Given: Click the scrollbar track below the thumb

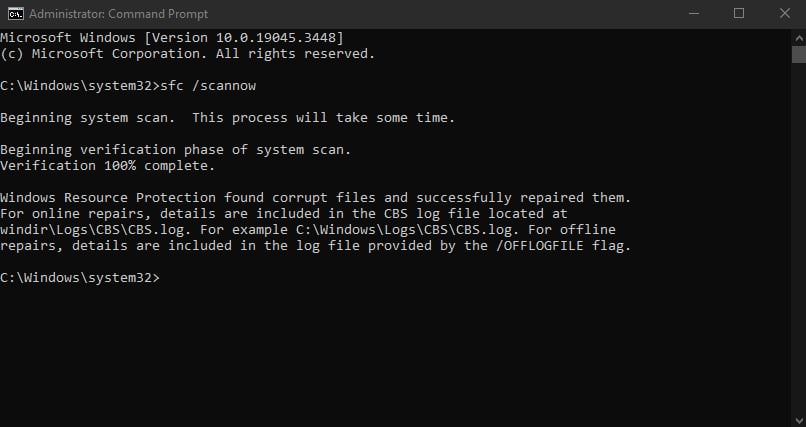Looking at the screenshot, I should point(798,250).
